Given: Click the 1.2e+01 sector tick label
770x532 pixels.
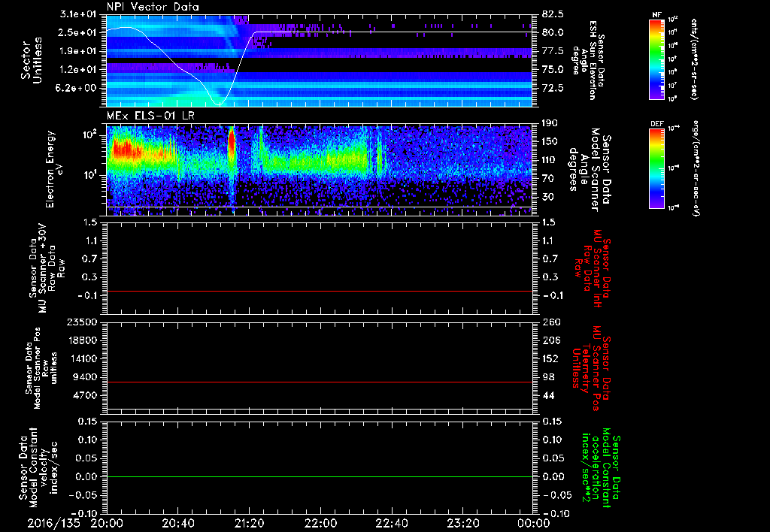Looking at the screenshot, I should (x=77, y=70).
